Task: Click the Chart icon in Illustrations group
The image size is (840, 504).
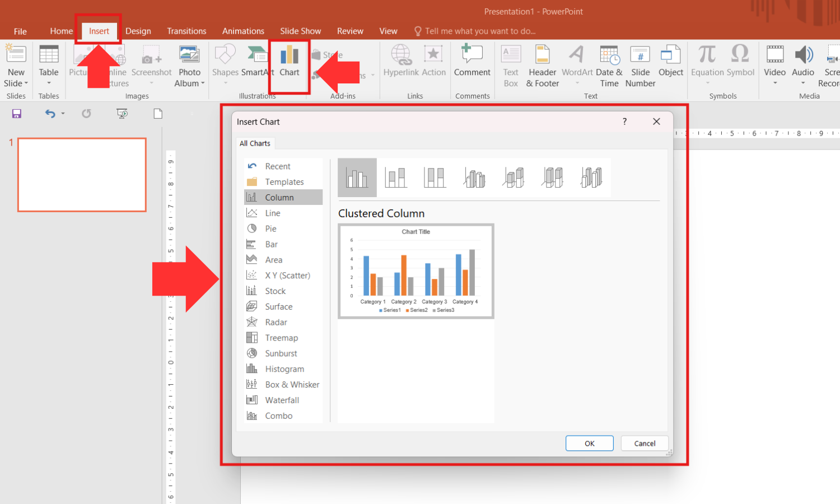Action: [x=290, y=61]
